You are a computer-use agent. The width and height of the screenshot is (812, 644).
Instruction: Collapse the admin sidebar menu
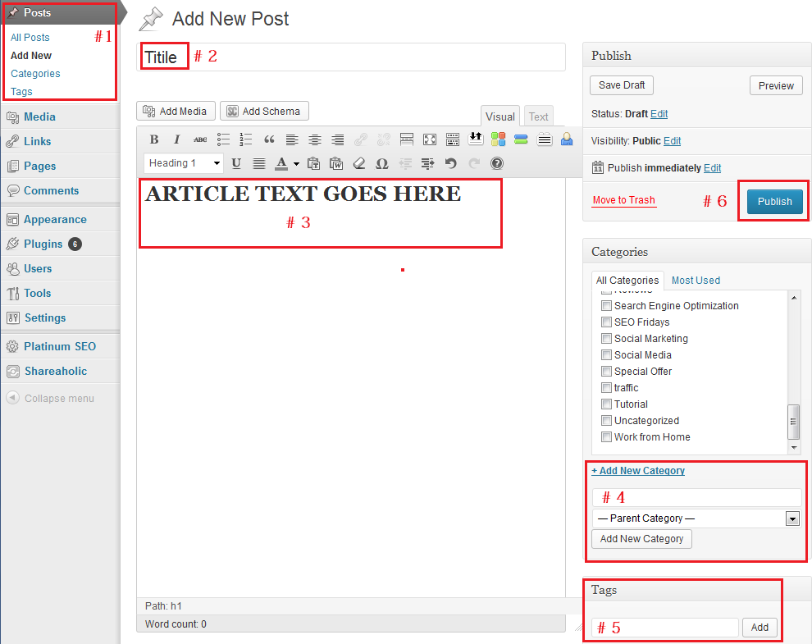(50, 399)
